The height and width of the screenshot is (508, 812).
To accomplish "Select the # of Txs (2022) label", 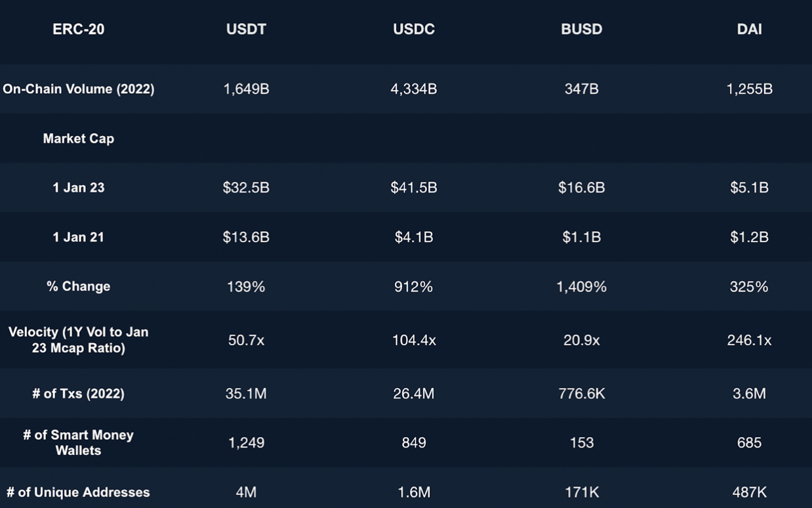I will (x=79, y=394).
